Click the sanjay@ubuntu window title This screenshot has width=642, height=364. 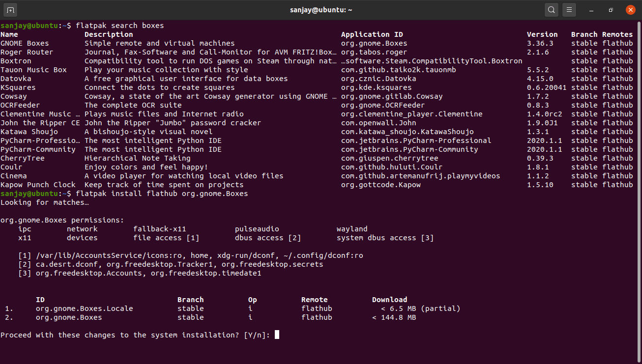[321, 10]
